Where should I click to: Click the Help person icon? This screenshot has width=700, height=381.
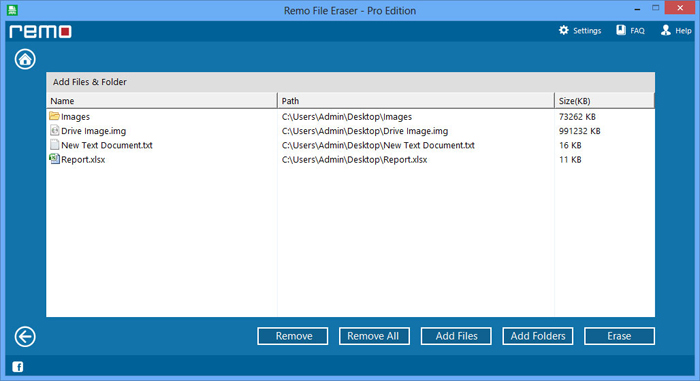[x=666, y=30]
